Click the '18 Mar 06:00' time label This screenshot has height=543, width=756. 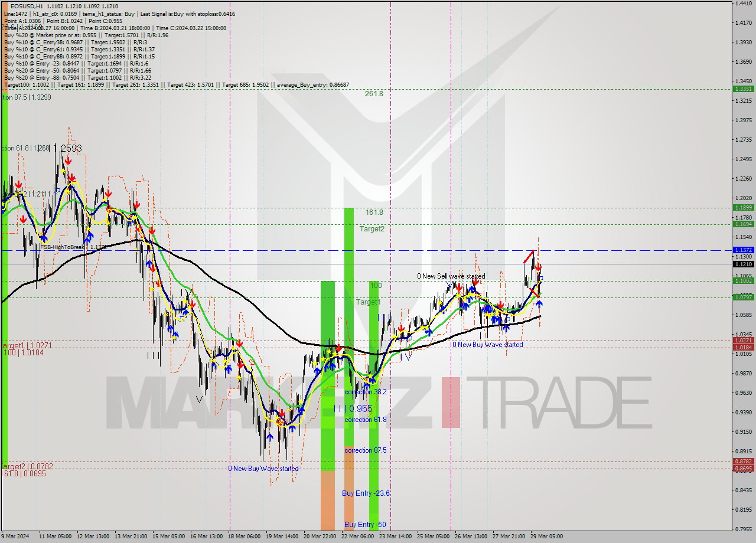click(x=245, y=537)
